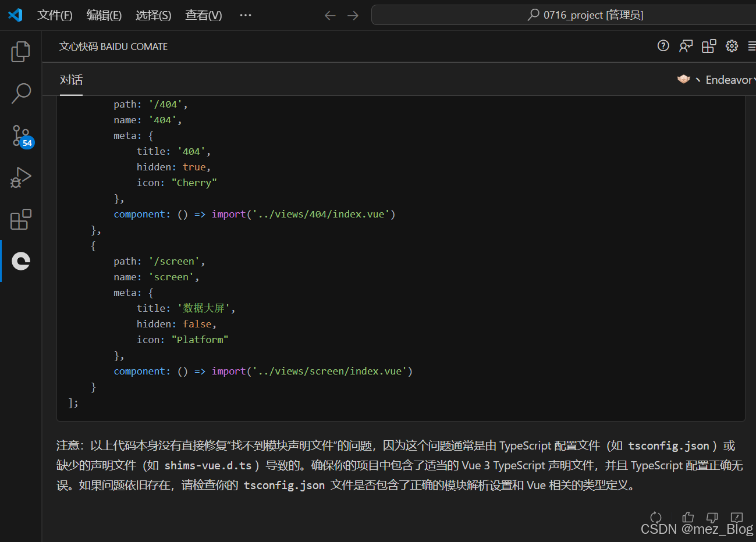Click the name: '404' code line
The height and width of the screenshot is (542, 756).
(148, 120)
